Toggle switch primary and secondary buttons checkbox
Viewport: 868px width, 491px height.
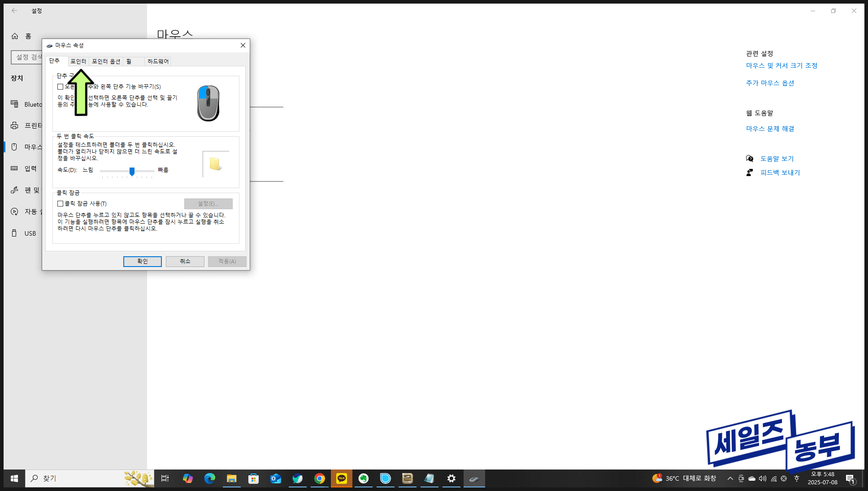(61, 86)
